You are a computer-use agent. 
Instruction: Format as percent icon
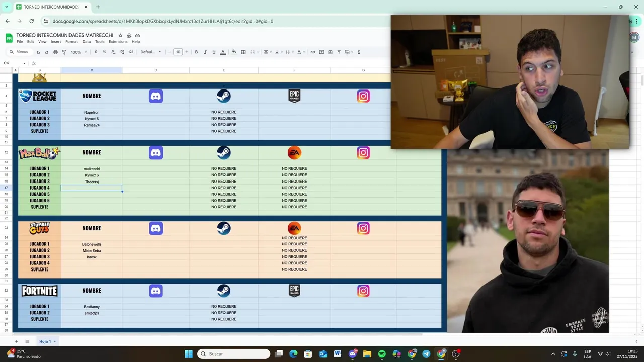coord(104,52)
